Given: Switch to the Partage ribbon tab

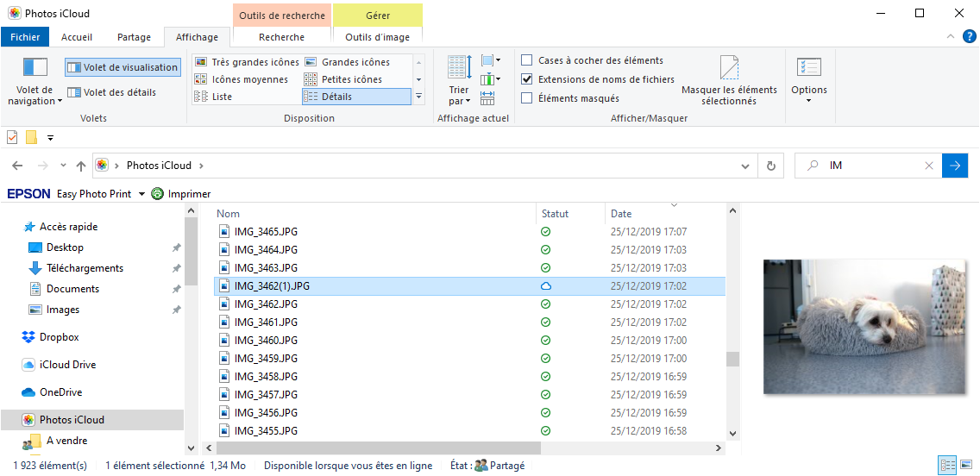Looking at the screenshot, I should tap(134, 37).
